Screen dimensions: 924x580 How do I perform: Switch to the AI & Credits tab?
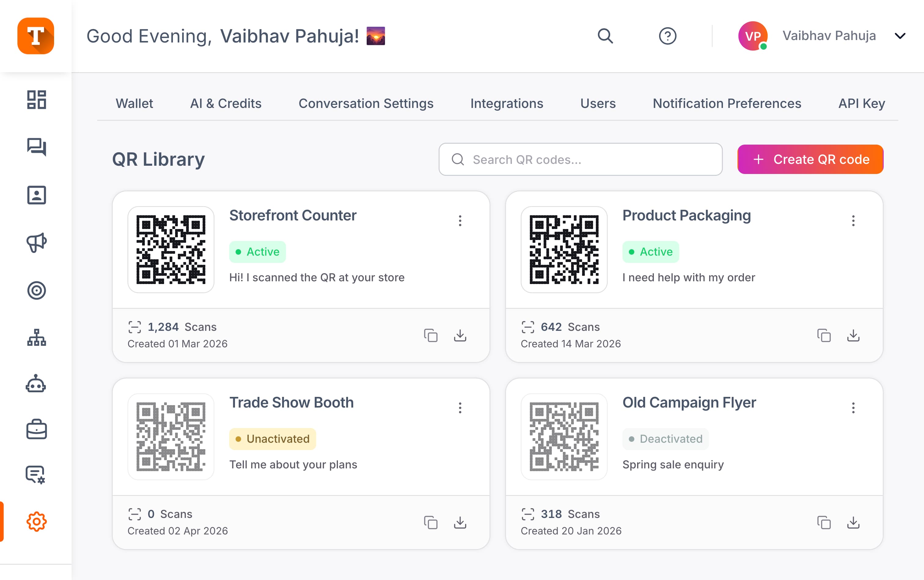point(226,104)
